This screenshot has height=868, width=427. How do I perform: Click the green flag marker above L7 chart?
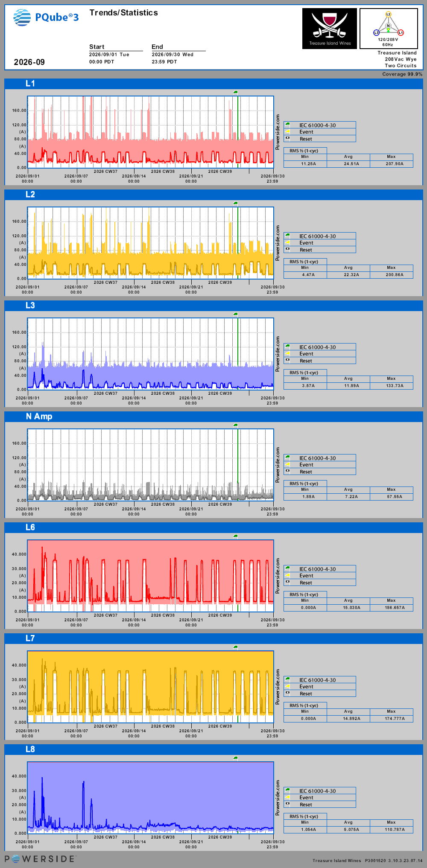click(x=235, y=647)
